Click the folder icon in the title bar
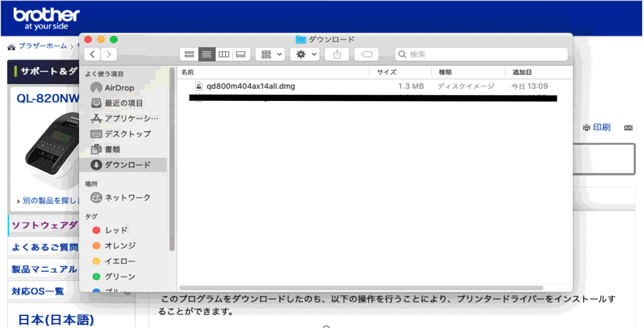 (301, 40)
